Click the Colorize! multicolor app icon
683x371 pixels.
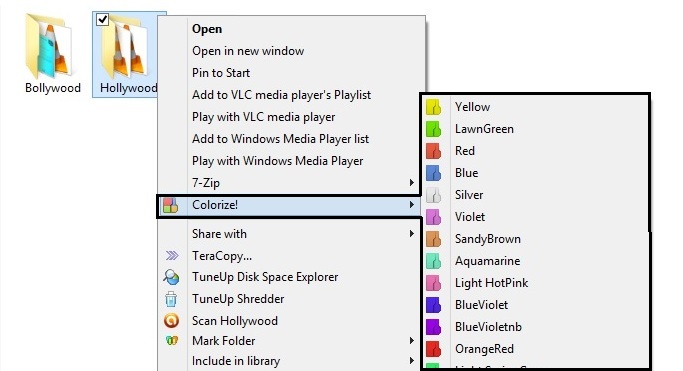pos(171,205)
